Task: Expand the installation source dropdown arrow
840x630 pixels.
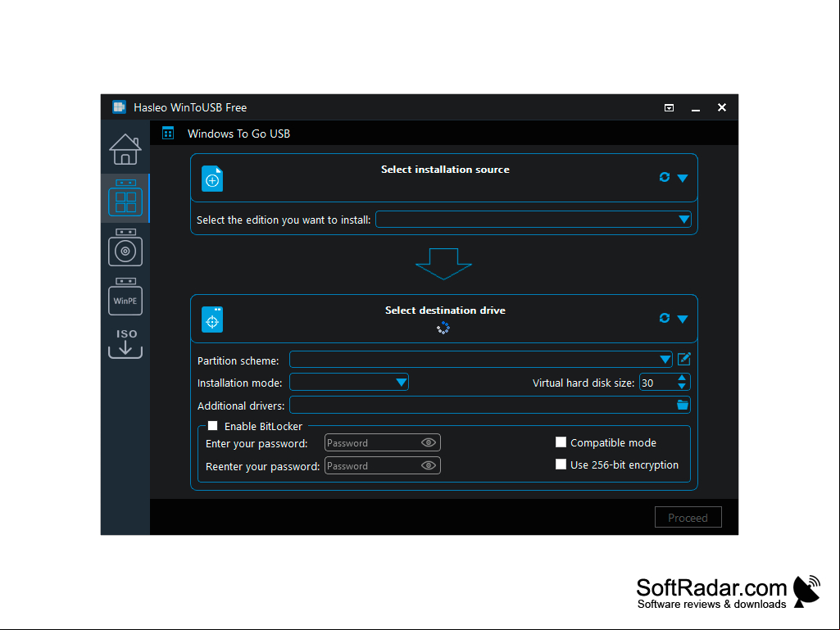Action: coord(683,178)
